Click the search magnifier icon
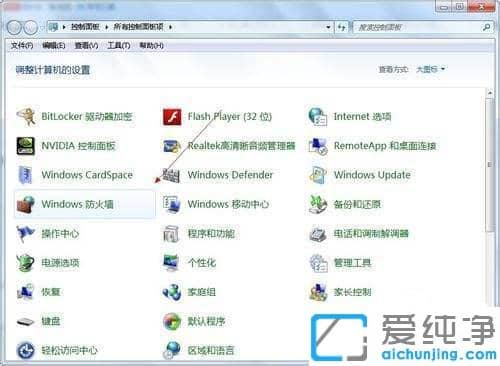The width and height of the screenshot is (500, 366). coord(486,27)
